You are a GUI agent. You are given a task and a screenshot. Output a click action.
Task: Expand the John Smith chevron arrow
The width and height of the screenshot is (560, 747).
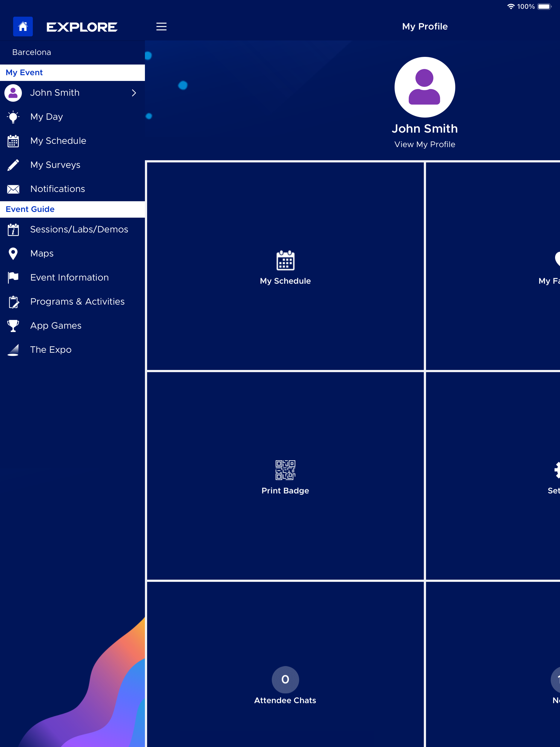[134, 93]
